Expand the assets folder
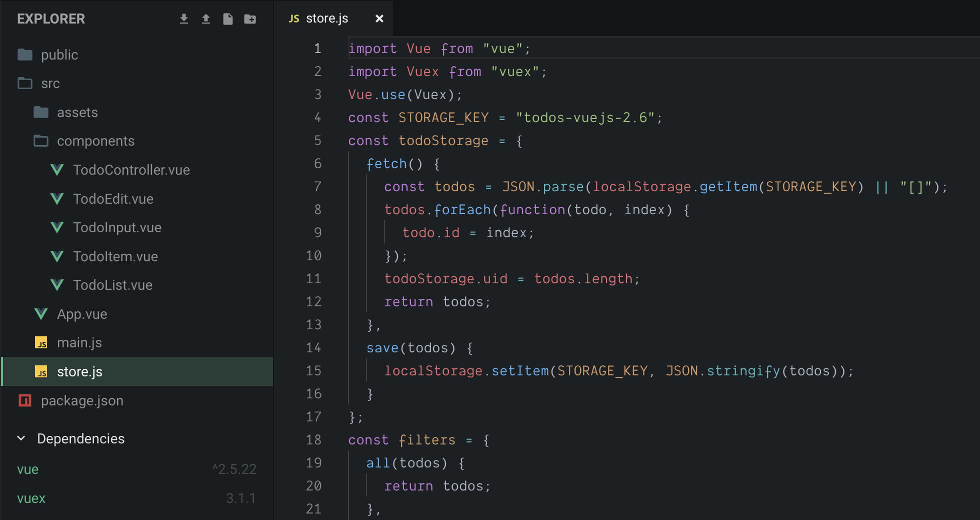The image size is (980, 520). coord(77,112)
